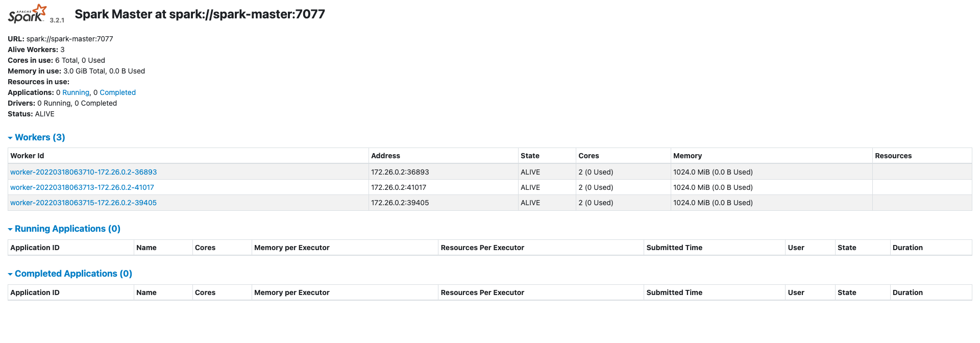Click the Apache Spark logo
The image size is (980, 343).
pos(27,14)
